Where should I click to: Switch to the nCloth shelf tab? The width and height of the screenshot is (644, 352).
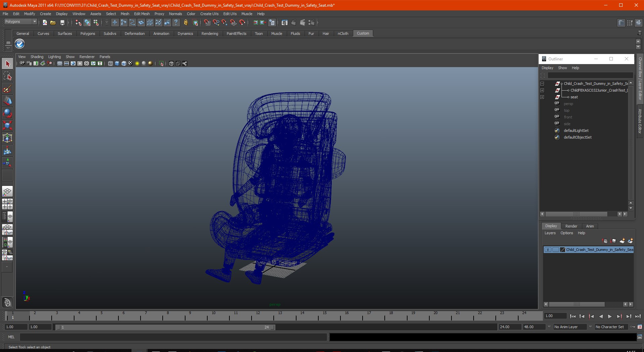(343, 34)
